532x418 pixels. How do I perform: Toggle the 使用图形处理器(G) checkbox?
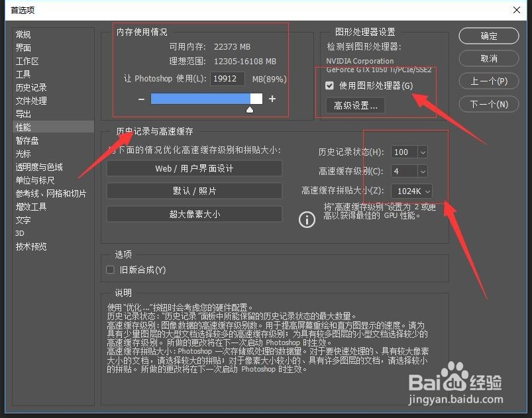[x=329, y=85]
